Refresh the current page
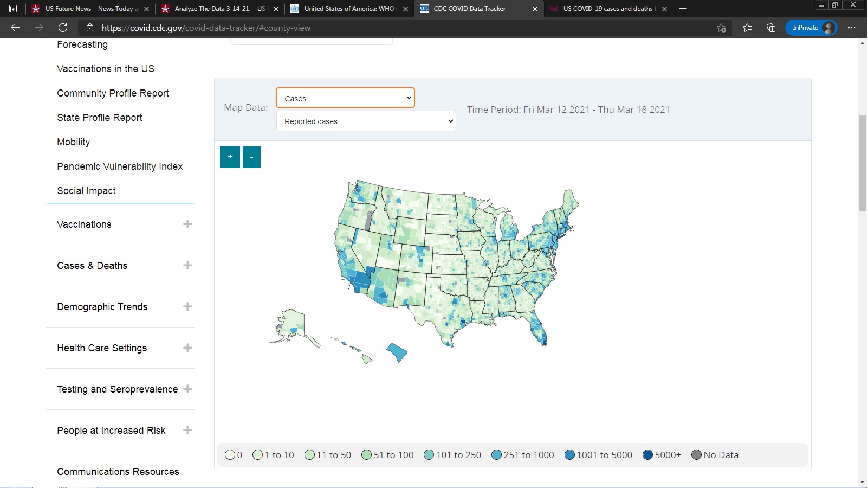868x488 pixels. click(x=63, y=28)
